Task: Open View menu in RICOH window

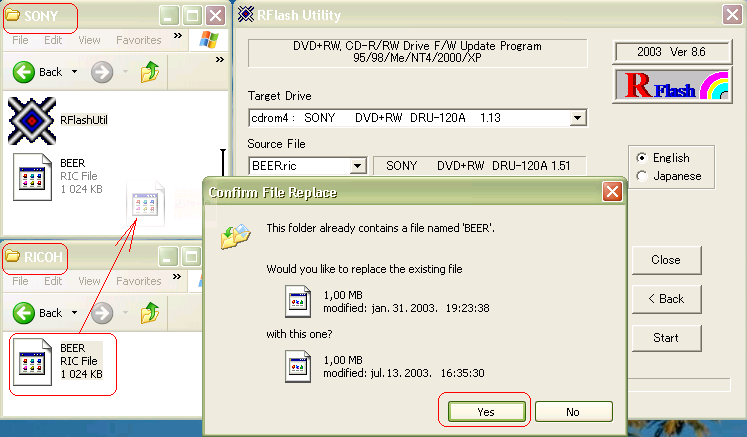Action: click(x=89, y=281)
